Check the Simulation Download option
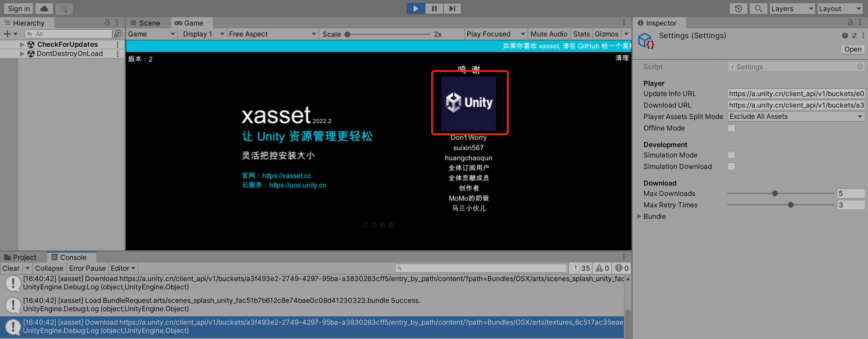This screenshot has width=868, height=339. click(731, 166)
